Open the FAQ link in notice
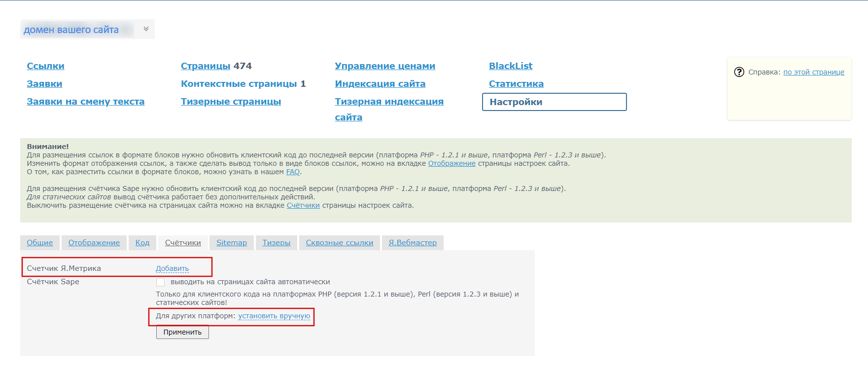 [x=293, y=172]
